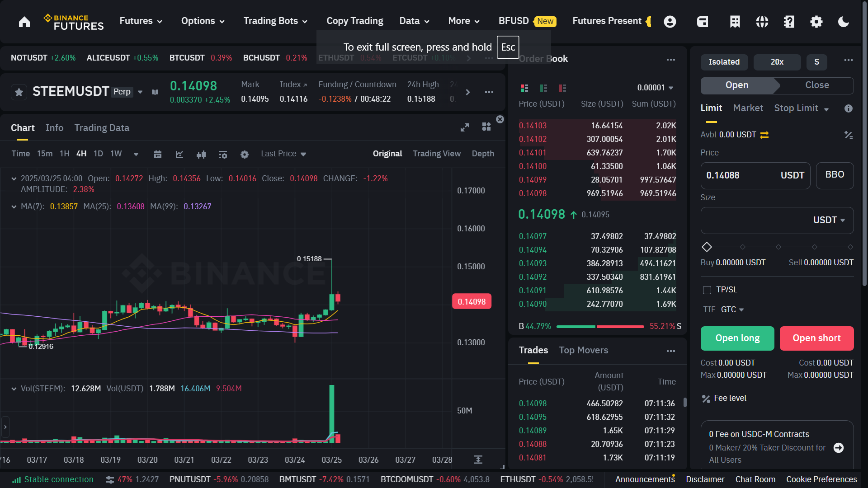The height and width of the screenshot is (488, 868).
Task: Expand the More dropdown menu
Action: (x=464, y=21)
